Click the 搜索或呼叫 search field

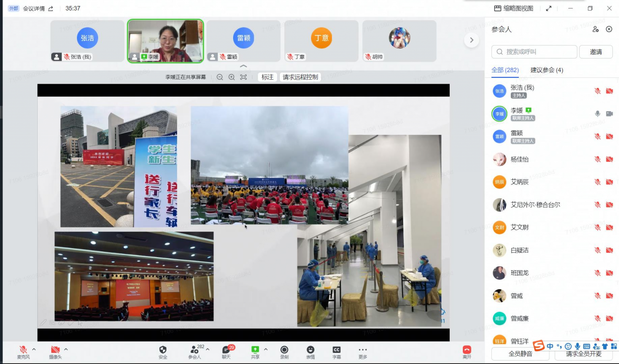(533, 51)
